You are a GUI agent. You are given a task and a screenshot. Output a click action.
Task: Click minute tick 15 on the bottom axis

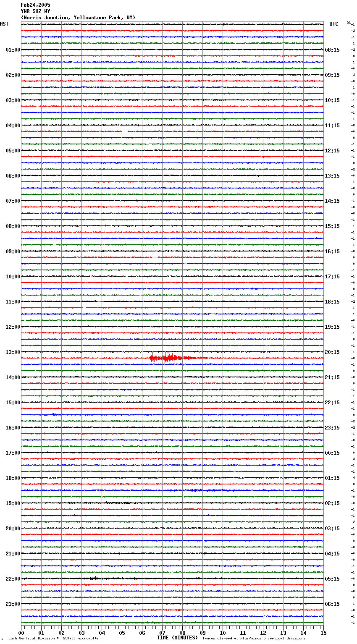pyautogui.click(x=323, y=633)
